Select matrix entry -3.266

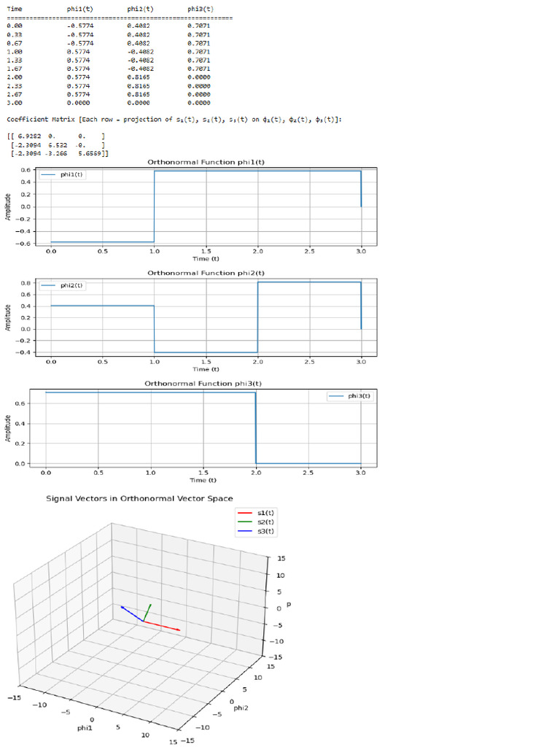[x=58, y=153]
